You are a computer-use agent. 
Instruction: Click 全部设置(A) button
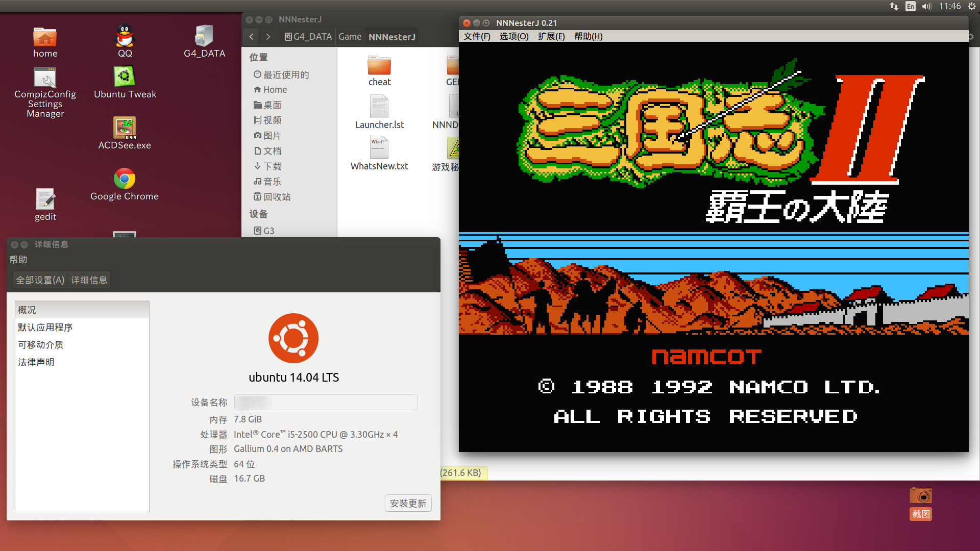(40, 280)
